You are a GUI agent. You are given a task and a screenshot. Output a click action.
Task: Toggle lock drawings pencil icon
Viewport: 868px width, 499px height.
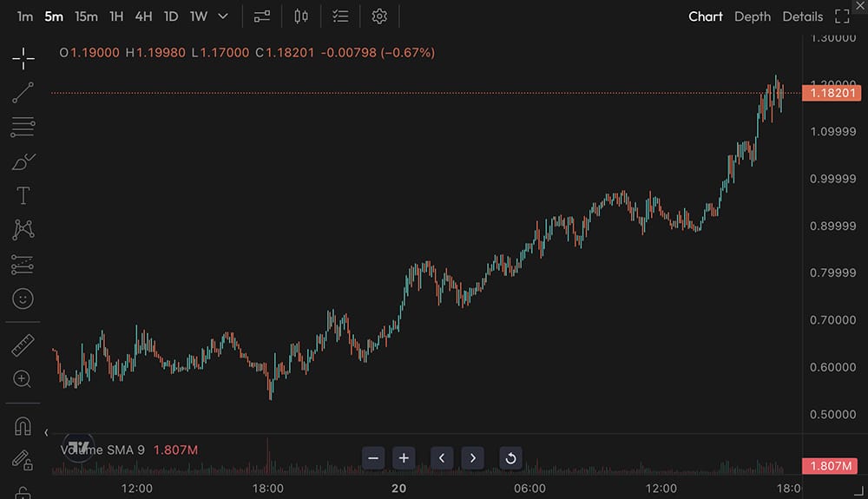(23, 460)
